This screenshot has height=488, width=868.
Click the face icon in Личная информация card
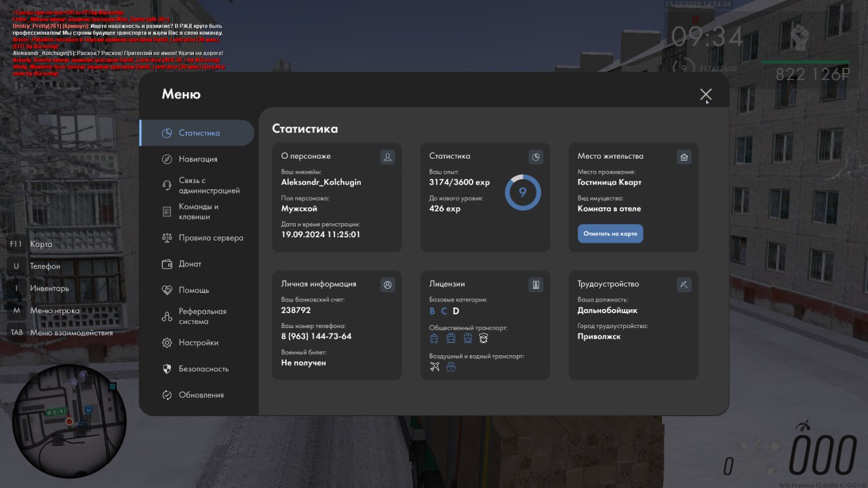[388, 285]
